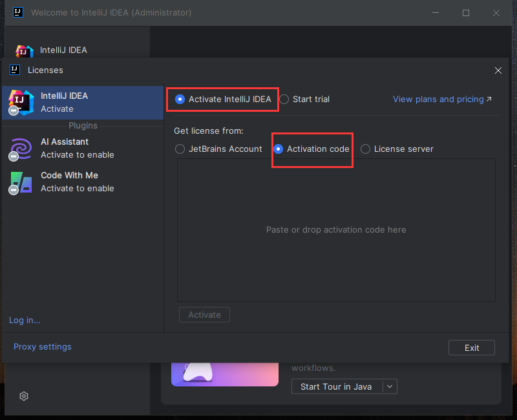Click the Log in link
The width and height of the screenshot is (517, 420).
coord(24,320)
